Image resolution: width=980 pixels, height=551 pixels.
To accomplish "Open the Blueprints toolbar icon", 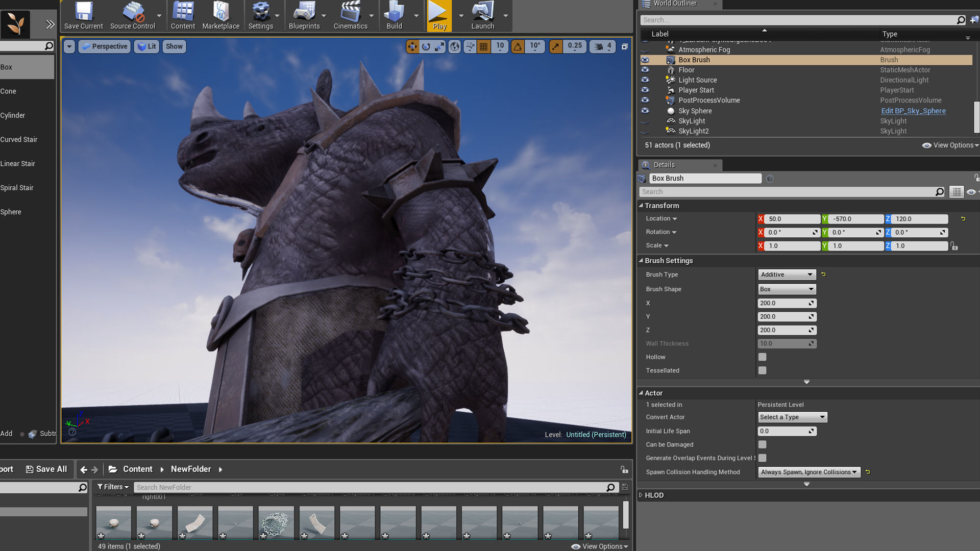I will pos(304,16).
